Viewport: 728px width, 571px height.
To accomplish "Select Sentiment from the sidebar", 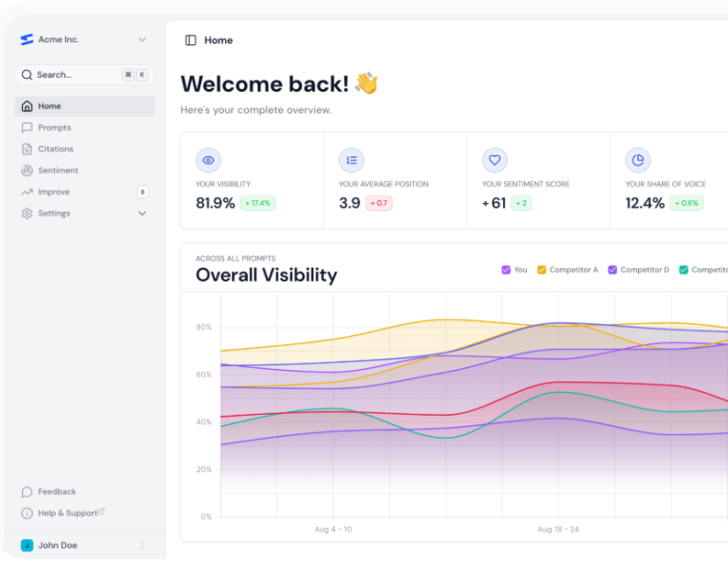I will coord(57,171).
